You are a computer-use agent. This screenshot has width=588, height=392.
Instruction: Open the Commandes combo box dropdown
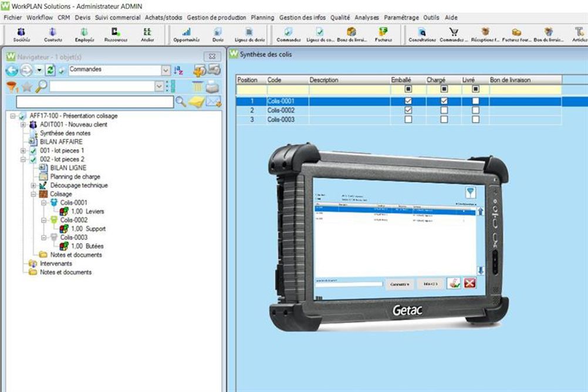[x=165, y=70]
